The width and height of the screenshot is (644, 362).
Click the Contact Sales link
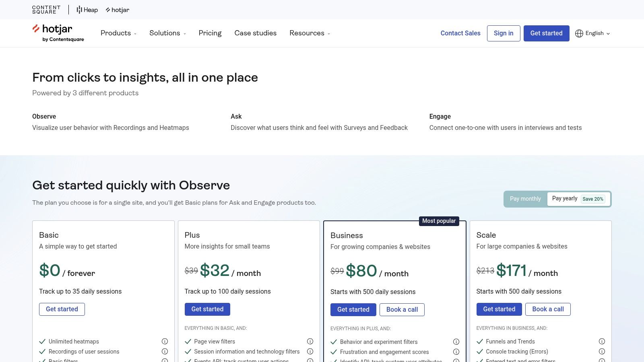pos(460,33)
